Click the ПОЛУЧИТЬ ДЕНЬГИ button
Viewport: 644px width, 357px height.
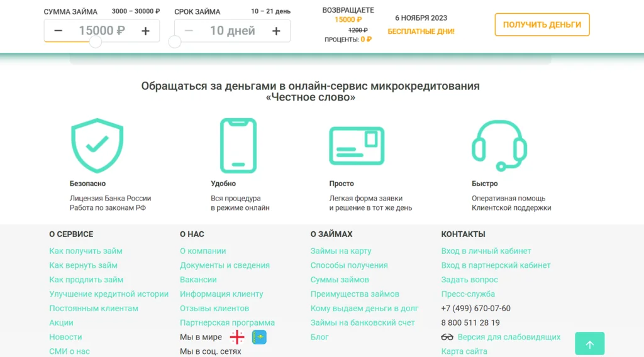coord(542,25)
